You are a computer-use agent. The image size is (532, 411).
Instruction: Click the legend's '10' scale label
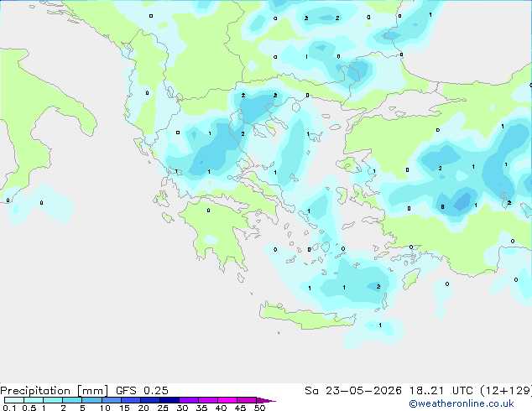[105, 408]
